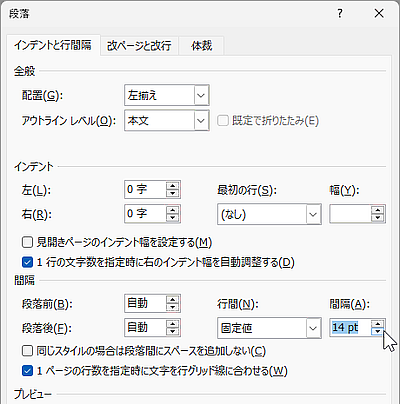Increase the 間隔 14 pt spinner value
This screenshot has height=404, width=400.
click(x=378, y=324)
